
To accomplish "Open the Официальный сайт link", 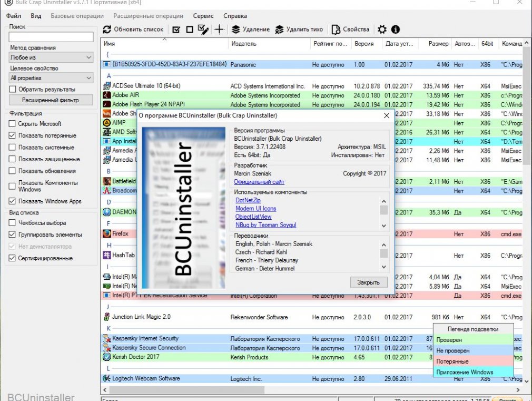I will tap(259, 182).
